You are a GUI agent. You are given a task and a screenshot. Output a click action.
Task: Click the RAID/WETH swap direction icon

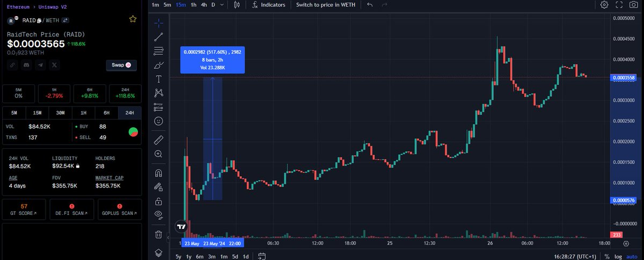point(66,20)
